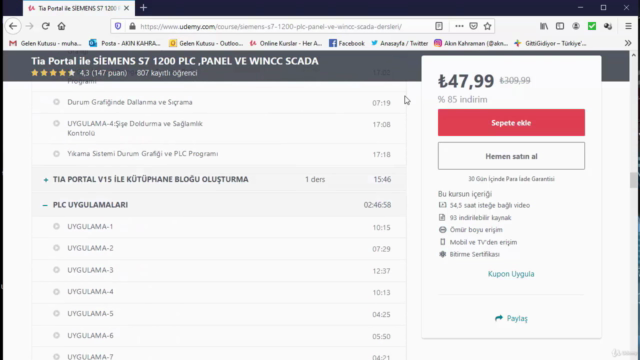The image size is (640, 360).
Task: Click the scrollbar up arrow
Action: 633,55
